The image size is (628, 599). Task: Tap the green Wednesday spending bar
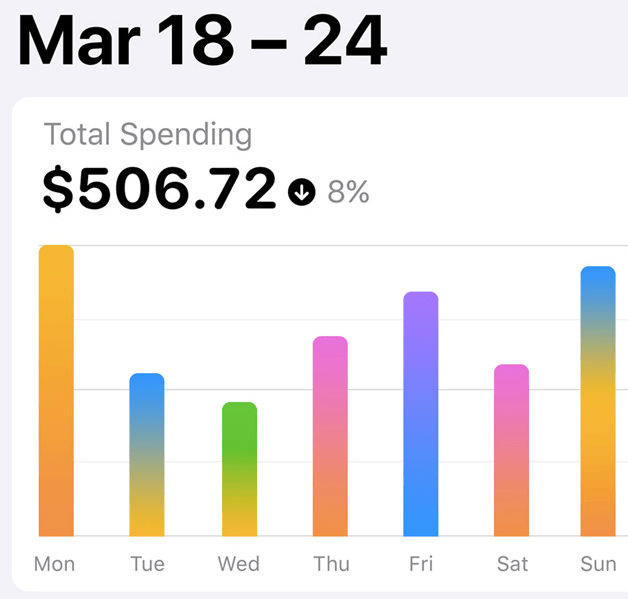pos(239,469)
